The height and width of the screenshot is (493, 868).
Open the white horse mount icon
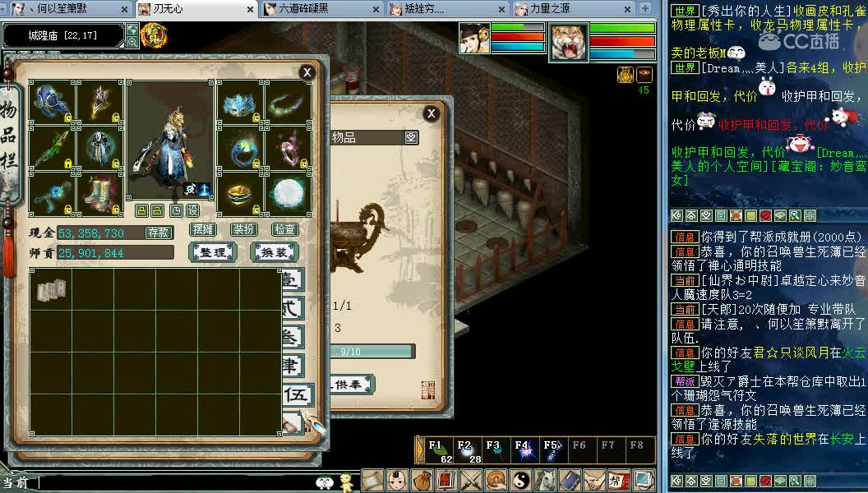click(x=545, y=481)
